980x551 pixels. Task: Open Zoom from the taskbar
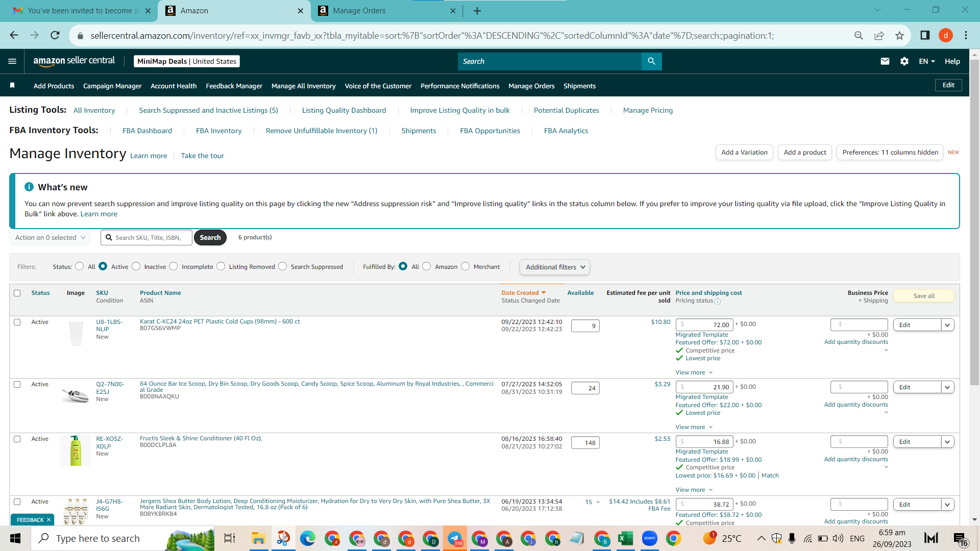point(650,538)
